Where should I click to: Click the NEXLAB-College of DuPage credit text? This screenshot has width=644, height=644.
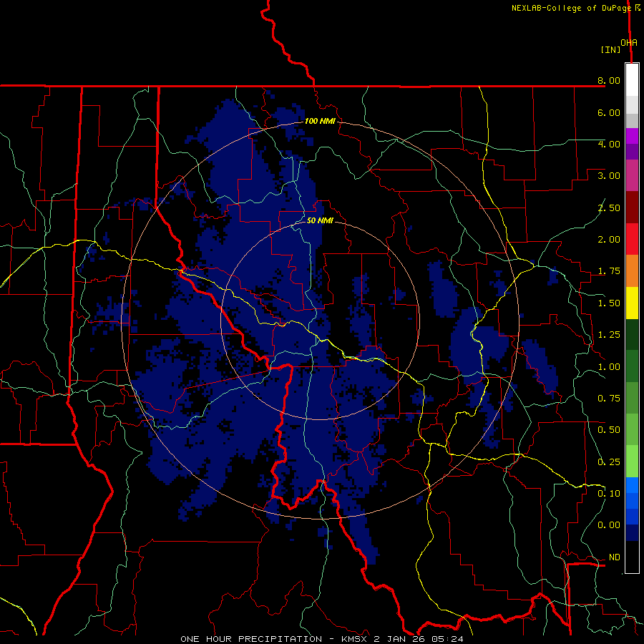572,8
